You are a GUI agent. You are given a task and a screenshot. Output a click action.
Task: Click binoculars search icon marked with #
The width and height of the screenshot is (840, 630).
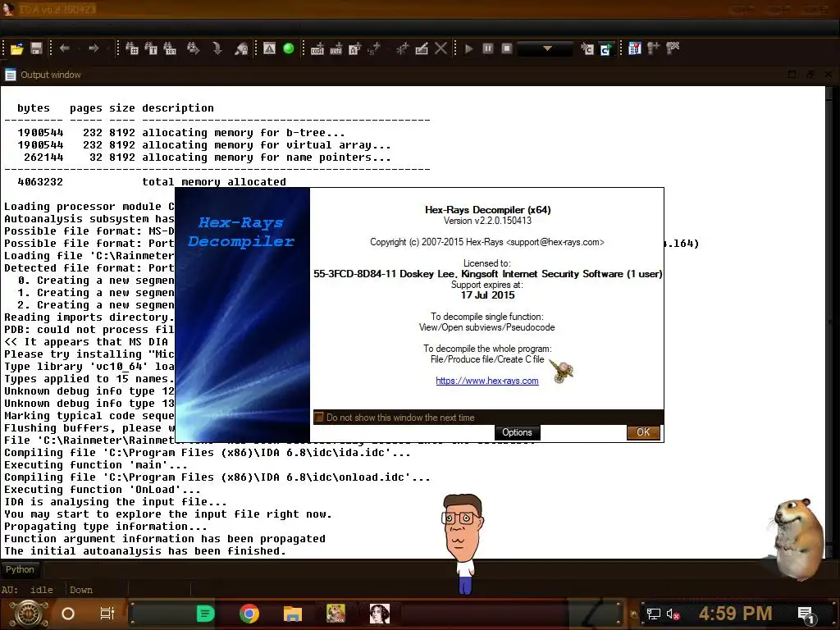tap(132, 48)
